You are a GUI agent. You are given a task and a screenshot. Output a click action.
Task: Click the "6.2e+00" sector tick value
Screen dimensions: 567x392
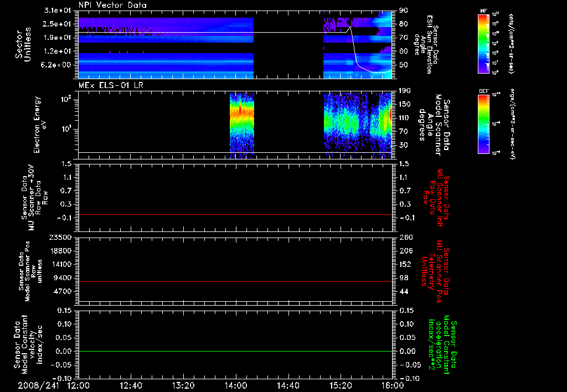[x=57, y=65]
